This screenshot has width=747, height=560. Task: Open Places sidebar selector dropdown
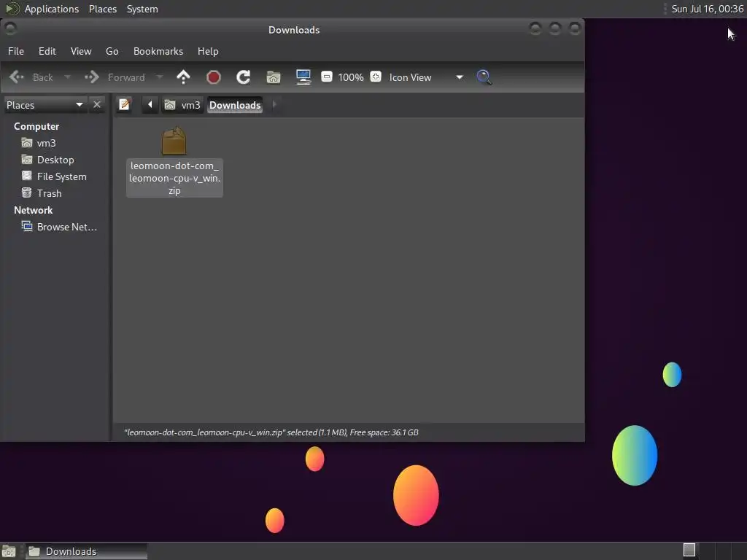pyautogui.click(x=45, y=105)
